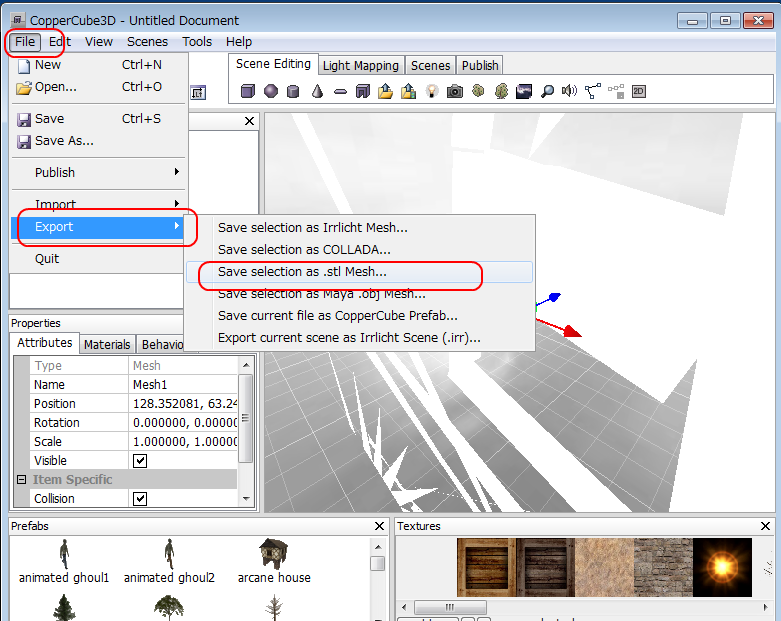
Task: Choose Save in File menu
Action: (x=98, y=119)
